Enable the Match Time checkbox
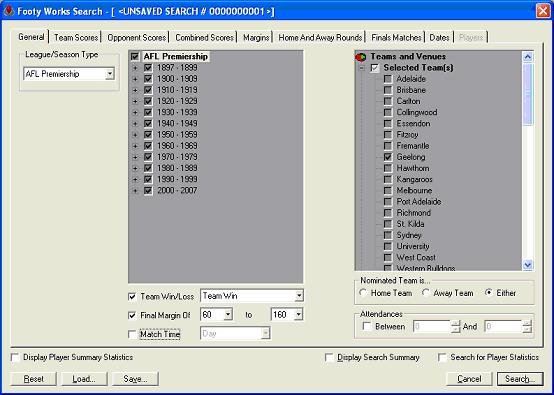This screenshot has width=554, height=395. (x=132, y=334)
